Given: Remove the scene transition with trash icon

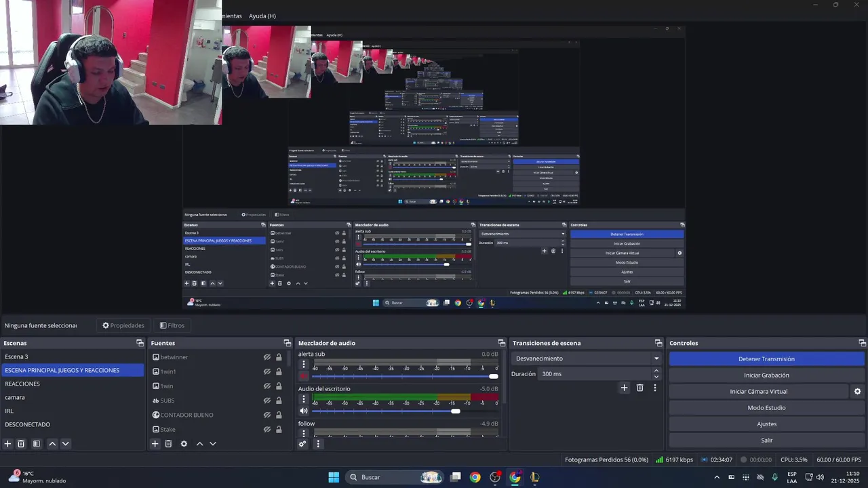Looking at the screenshot, I should pyautogui.click(x=639, y=388).
